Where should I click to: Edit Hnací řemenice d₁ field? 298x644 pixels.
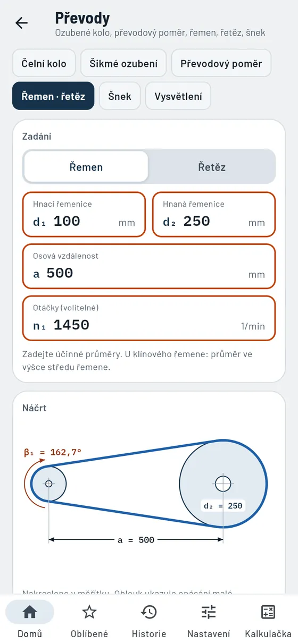84,214
